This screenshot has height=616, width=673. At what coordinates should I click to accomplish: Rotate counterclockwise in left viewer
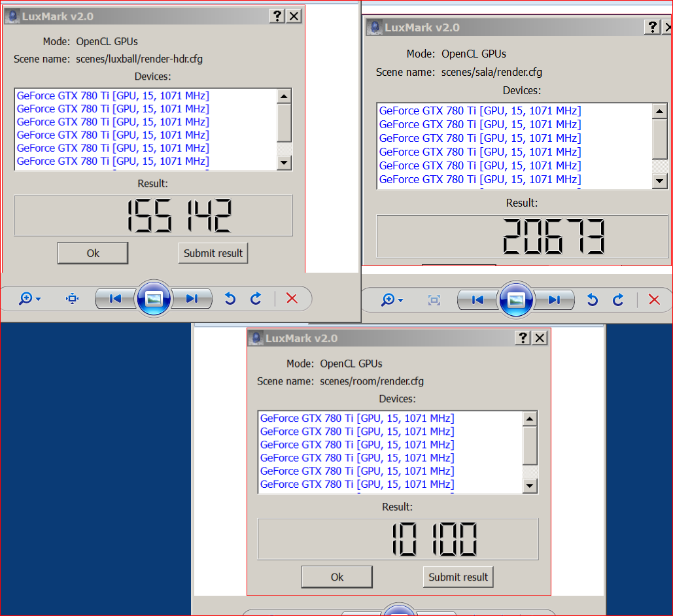(230, 298)
